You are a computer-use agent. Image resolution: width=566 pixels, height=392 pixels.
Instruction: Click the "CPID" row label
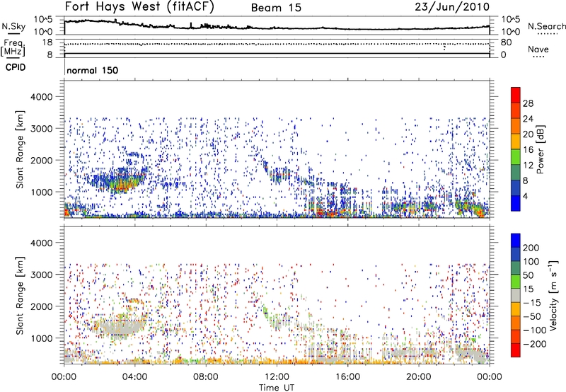pos(16,67)
